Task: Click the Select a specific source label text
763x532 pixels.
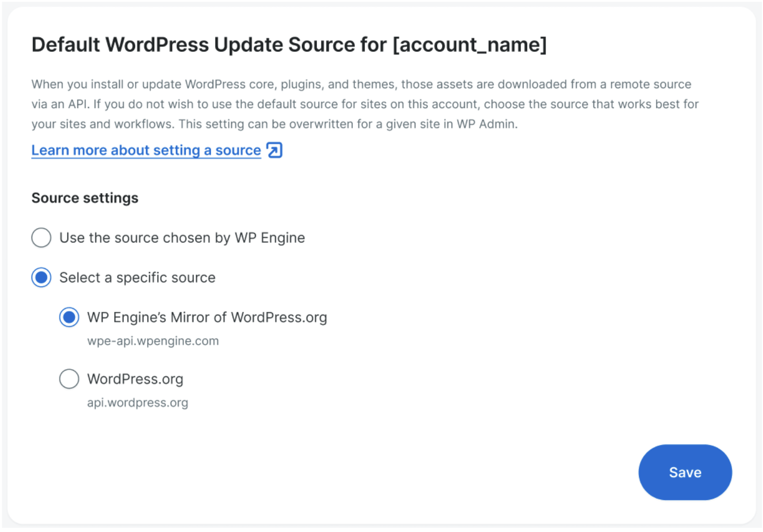Action: pos(137,277)
